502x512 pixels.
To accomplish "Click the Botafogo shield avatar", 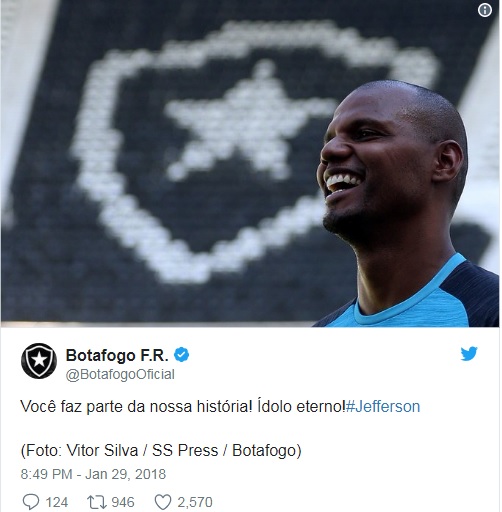I will 39,361.
